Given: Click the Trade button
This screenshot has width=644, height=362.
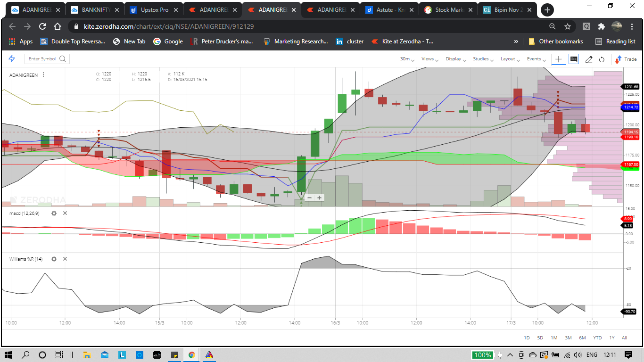Looking at the screenshot, I should pyautogui.click(x=626, y=59).
